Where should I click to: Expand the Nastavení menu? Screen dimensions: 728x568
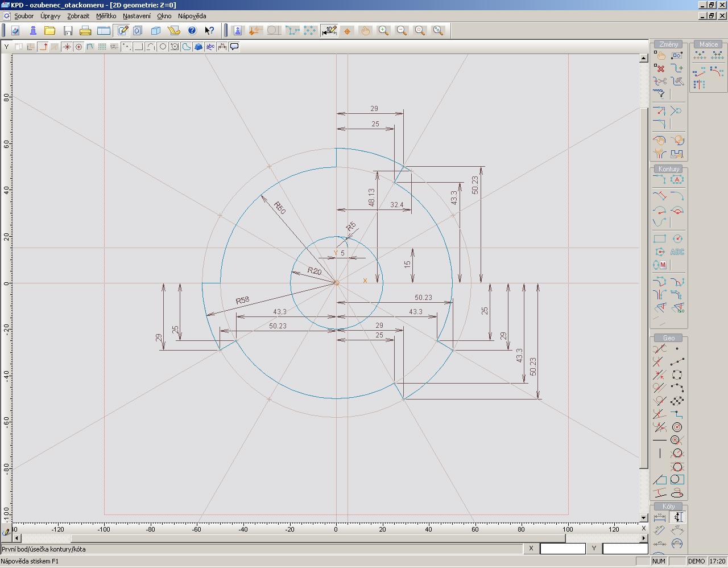pyautogui.click(x=136, y=16)
